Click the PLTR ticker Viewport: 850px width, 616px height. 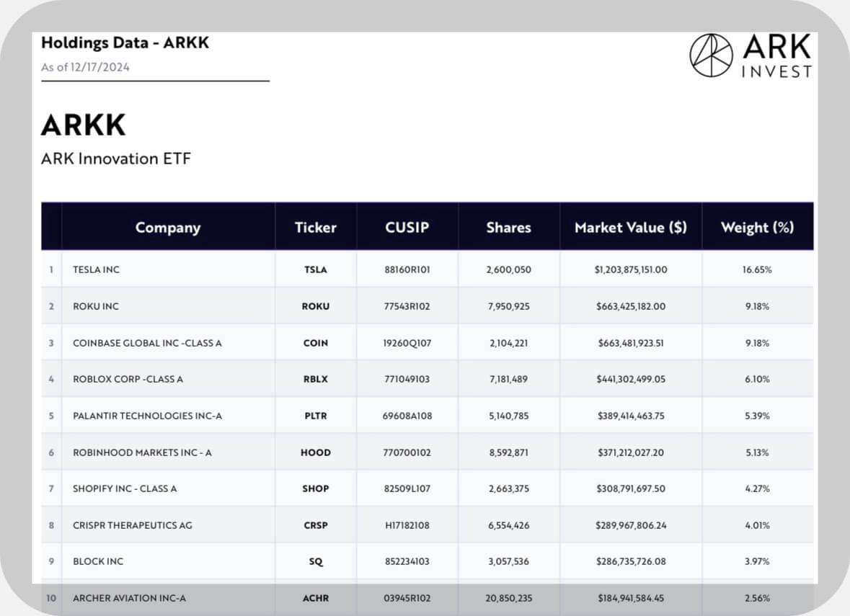click(316, 416)
